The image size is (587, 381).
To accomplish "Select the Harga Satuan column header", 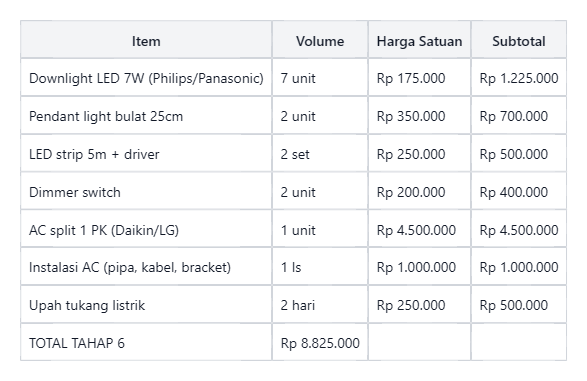I will click(x=419, y=40).
